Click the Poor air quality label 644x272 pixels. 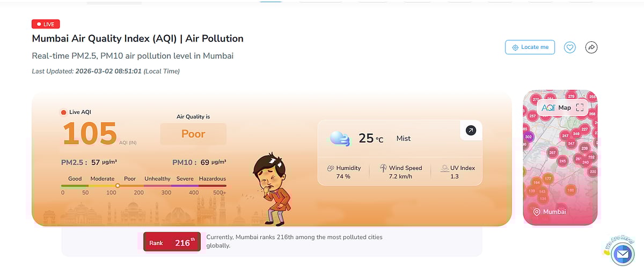(193, 134)
